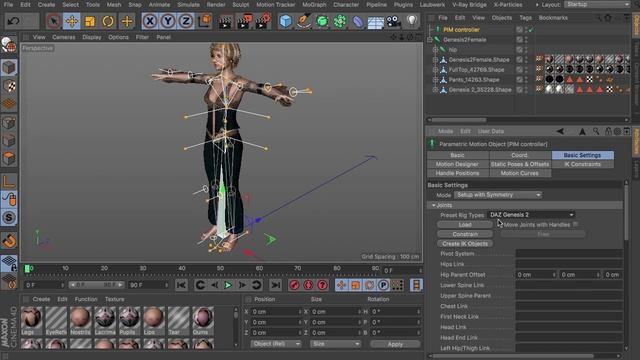Switch to Motion Designer tab

click(457, 164)
